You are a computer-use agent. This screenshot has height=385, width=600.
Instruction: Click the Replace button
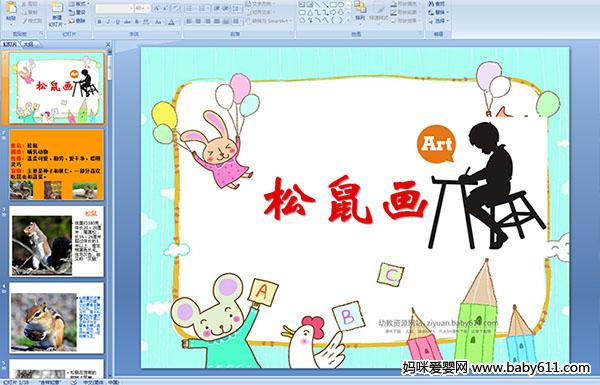click(x=438, y=12)
